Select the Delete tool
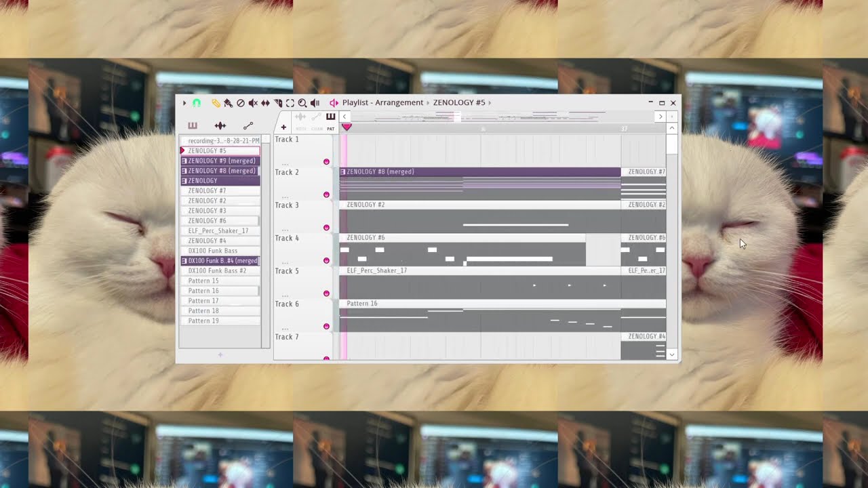 click(240, 103)
